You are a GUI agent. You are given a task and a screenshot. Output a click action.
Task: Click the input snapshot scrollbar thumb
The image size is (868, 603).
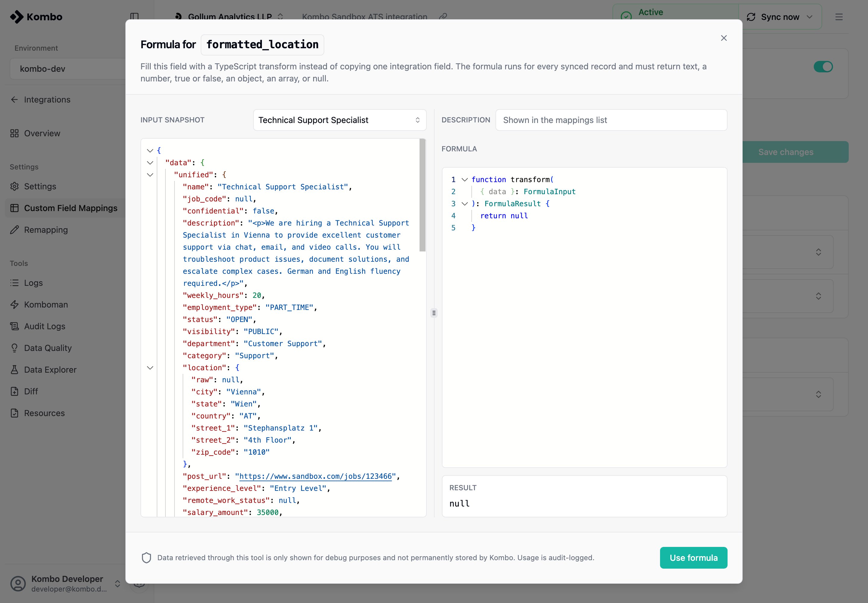(x=422, y=195)
